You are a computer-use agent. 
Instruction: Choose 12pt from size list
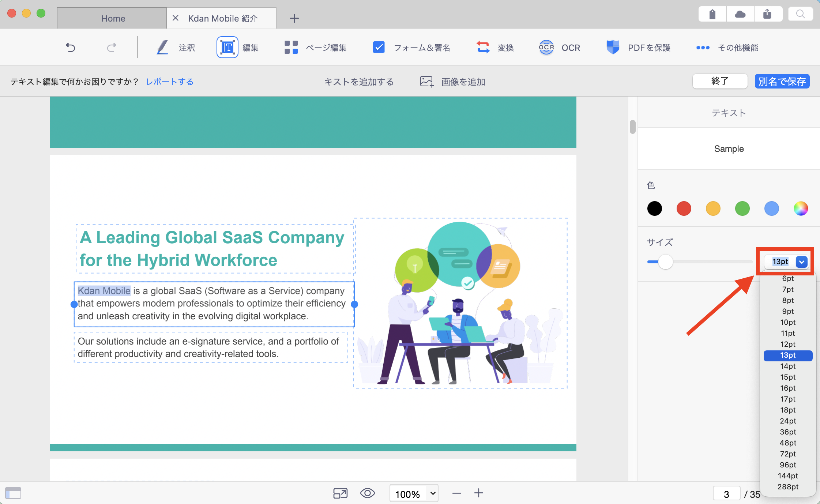pos(788,344)
